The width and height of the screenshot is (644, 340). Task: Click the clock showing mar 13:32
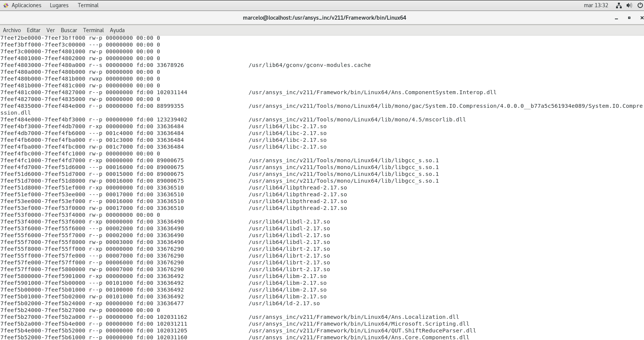click(596, 5)
